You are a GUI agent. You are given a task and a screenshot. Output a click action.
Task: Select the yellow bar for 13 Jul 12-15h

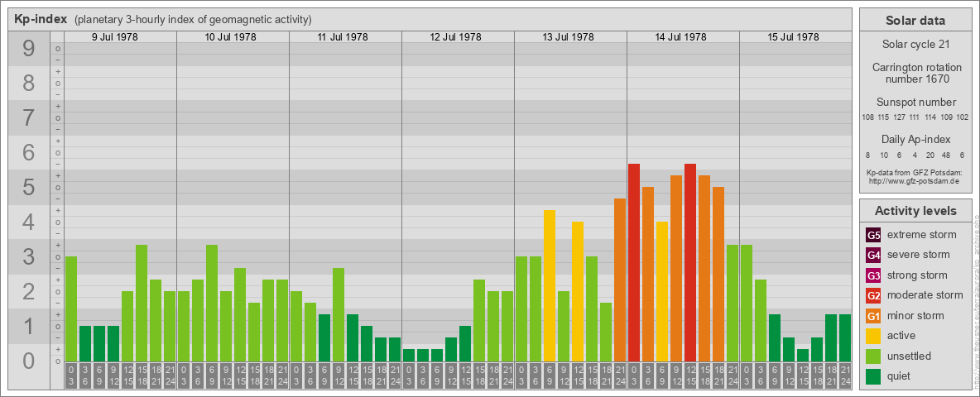tap(578, 291)
